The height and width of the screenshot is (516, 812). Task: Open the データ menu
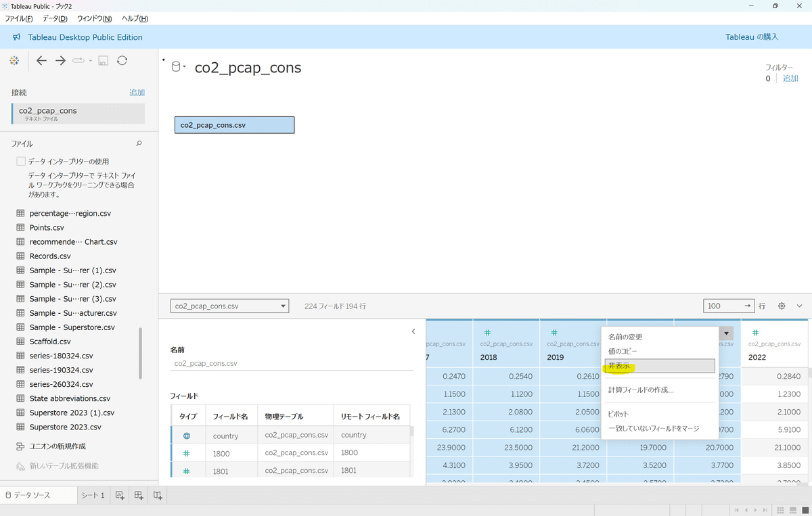coord(55,18)
